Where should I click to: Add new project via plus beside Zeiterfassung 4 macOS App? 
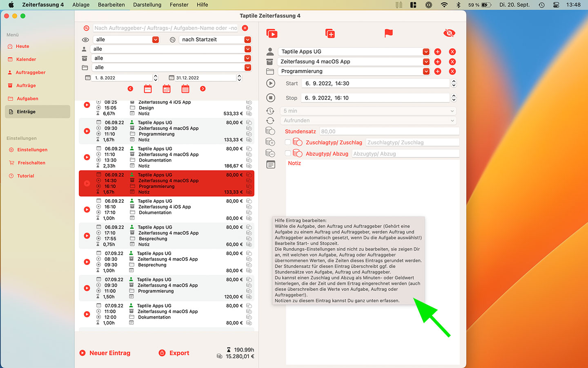click(x=438, y=62)
